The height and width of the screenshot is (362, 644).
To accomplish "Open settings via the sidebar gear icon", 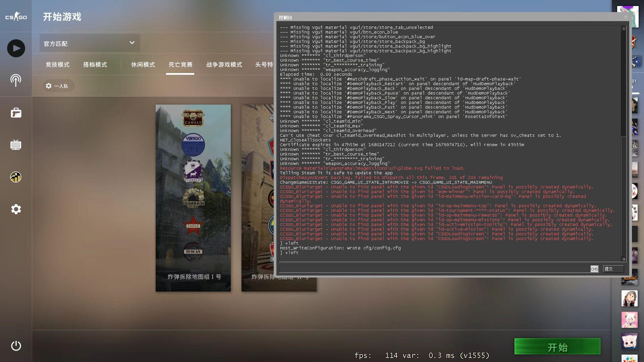I will pos(16,209).
